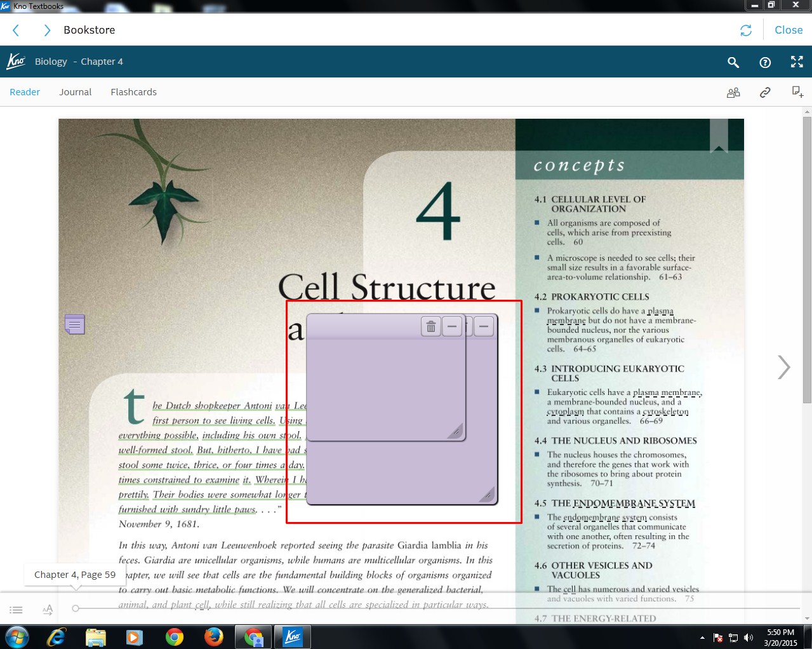Click heading '4.4 THE NUCLEUS AND RIBOSOMES'
The height and width of the screenshot is (649, 812).
click(x=615, y=441)
